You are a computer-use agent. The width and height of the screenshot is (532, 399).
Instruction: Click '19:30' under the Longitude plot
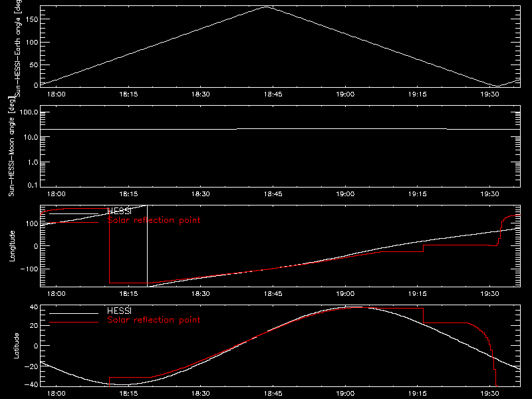pos(490,294)
